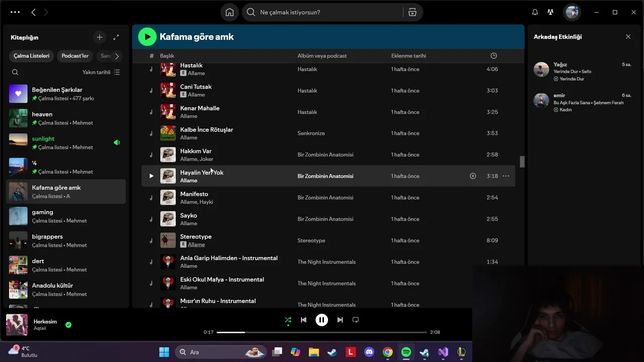Open the heaven playlist
The width and height of the screenshot is (644, 362).
(66, 119)
